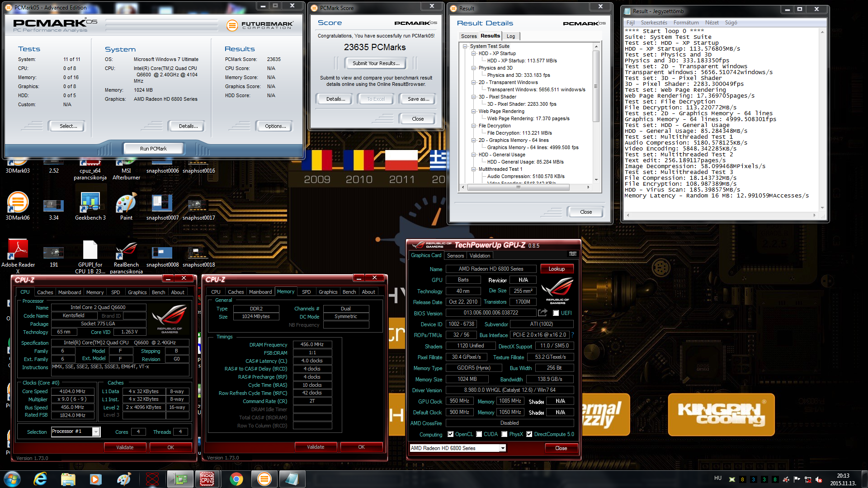Open the Adobe Reader X desktop icon
The width and height of the screenshot is (868, 488).
click(x=18, y=256)
